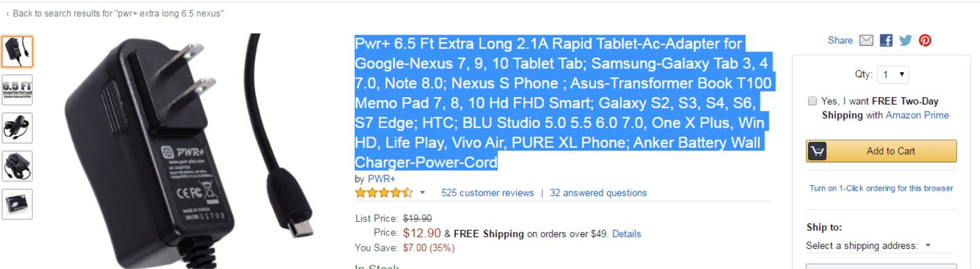Screen dimensions: 980x269
Task: Click the star rating icons
Action: click(x=384, y=193)
